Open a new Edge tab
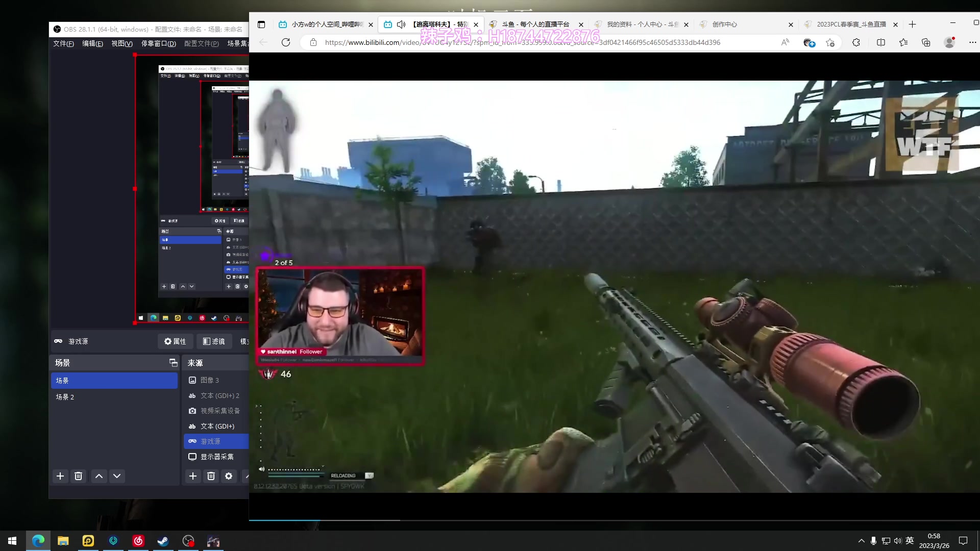The image size is (980, 551). click(x=913, y=24)
